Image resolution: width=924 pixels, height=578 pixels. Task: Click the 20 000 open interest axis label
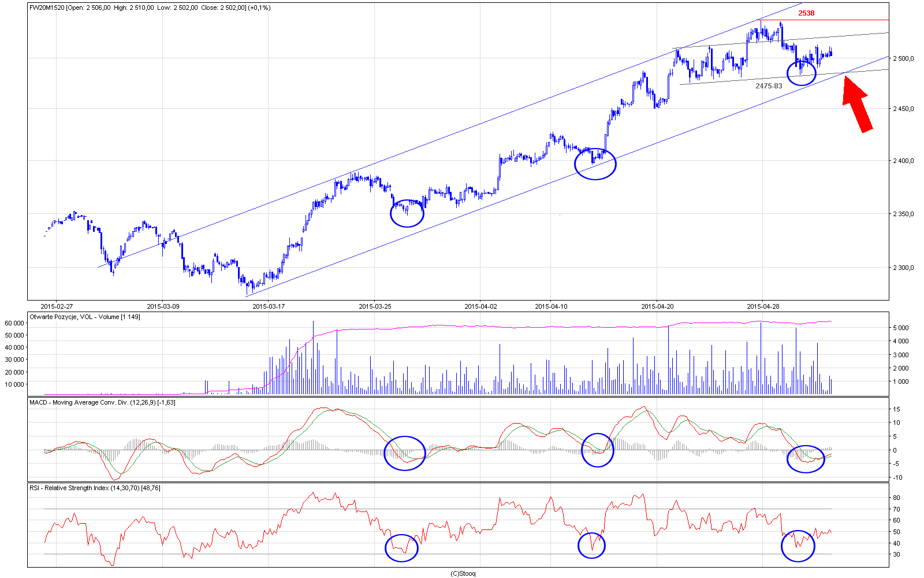point(14,372)
